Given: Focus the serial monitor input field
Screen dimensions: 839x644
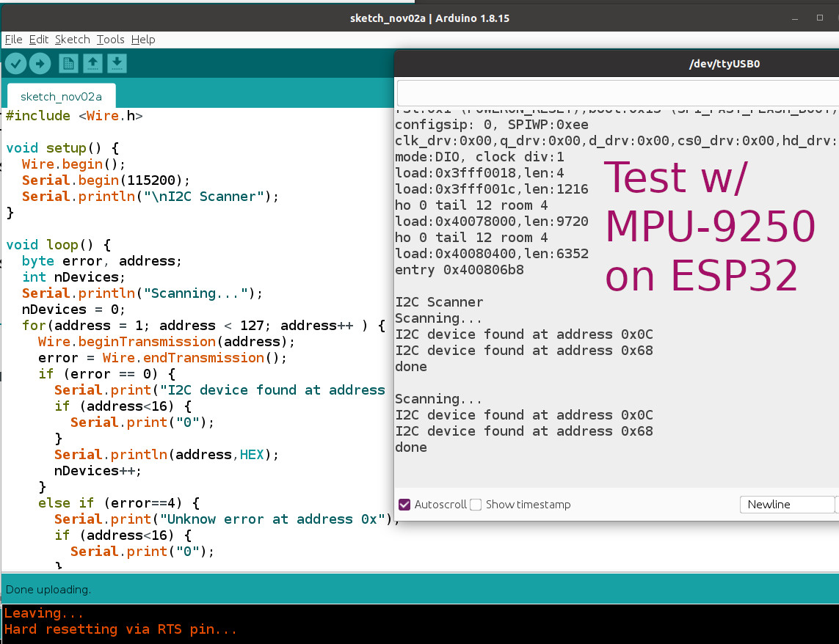Looking at the screenshot, I should click(x=617, y=93).
